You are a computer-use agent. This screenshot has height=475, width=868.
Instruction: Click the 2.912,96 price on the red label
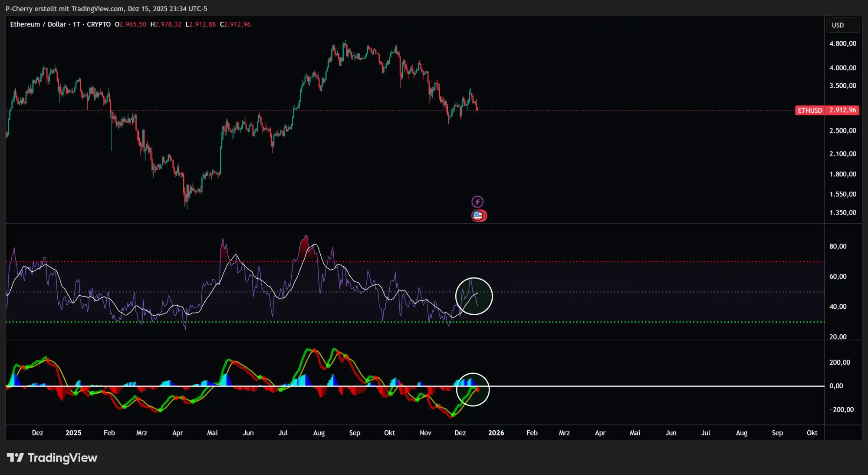tap(842, 110)
